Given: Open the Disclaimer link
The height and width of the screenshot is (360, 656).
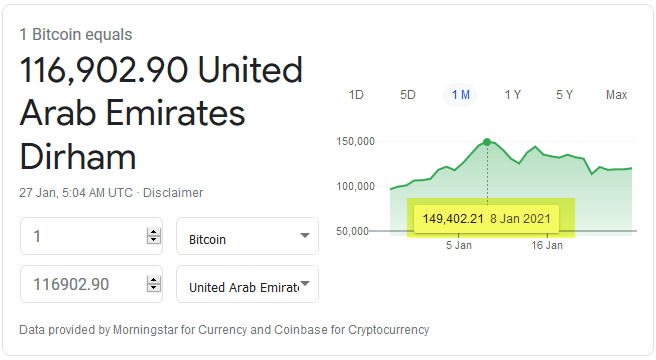Looking at the screenshot, I should 173,193.
